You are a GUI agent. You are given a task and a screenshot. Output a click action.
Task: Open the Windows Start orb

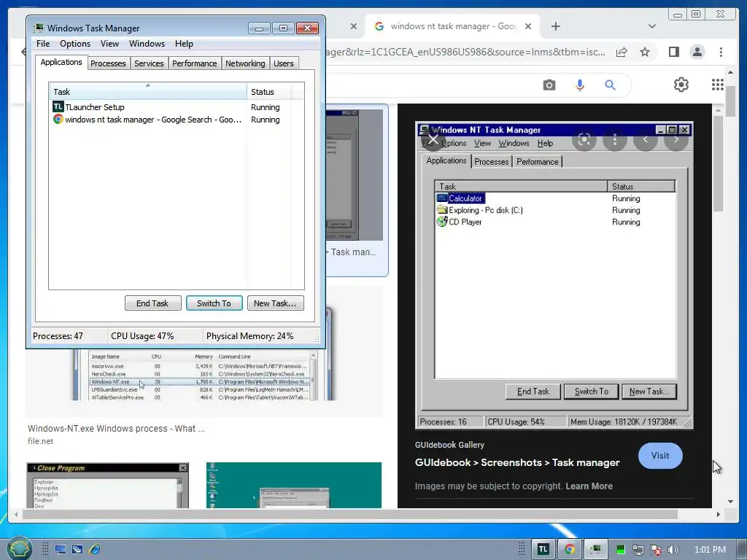(x=20, y=548)
